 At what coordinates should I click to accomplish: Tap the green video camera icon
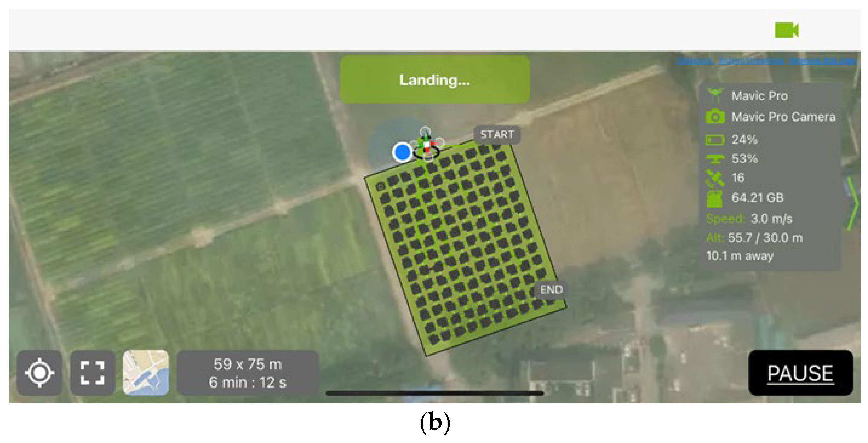[x=787, y=30]
